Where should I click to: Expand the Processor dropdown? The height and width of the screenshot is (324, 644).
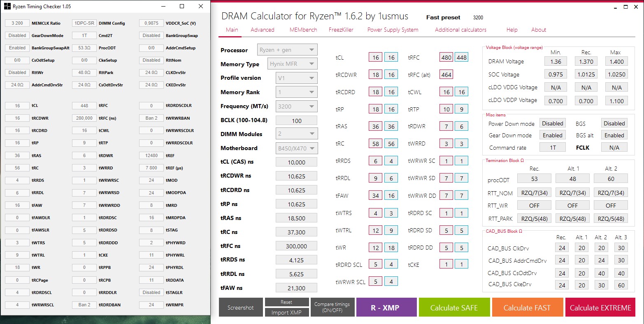(x=287, y=50)
